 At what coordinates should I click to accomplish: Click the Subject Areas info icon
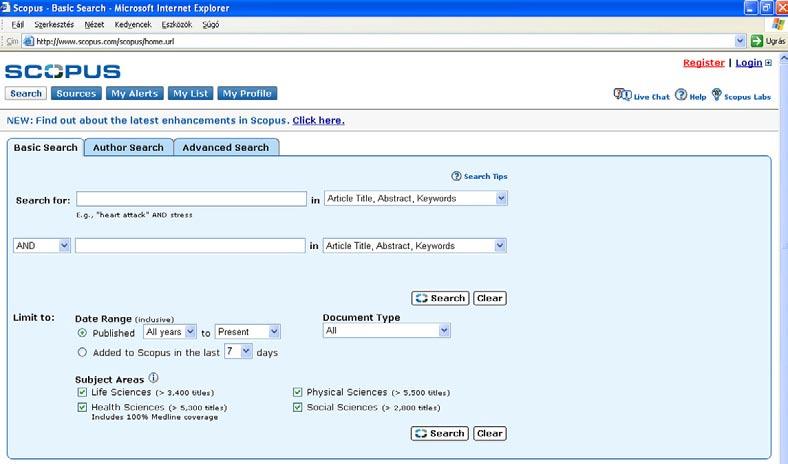pyautogui.click(x=153, y=378)
